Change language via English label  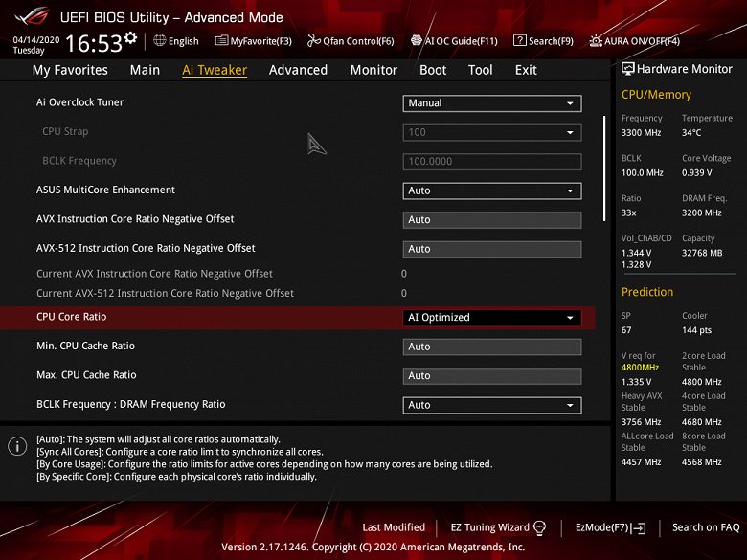tap(184, 41)
